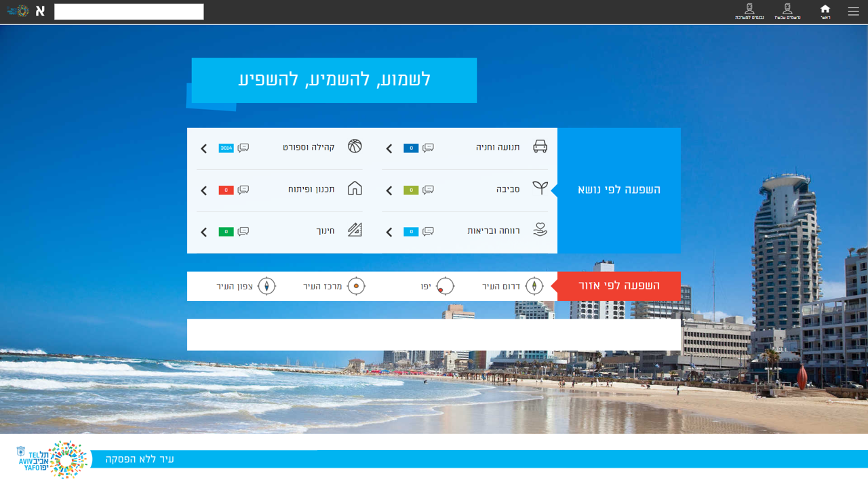Click the green count badge for education
Image resolution: width=868 pixels, height=488 pixels.
pos(226,232)
